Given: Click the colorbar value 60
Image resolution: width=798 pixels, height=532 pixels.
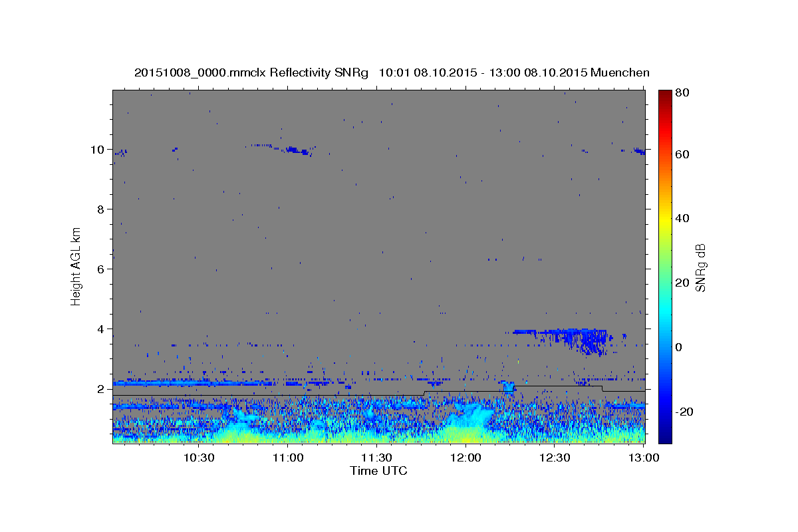Looking at the screenshot, I should (682, 155).
